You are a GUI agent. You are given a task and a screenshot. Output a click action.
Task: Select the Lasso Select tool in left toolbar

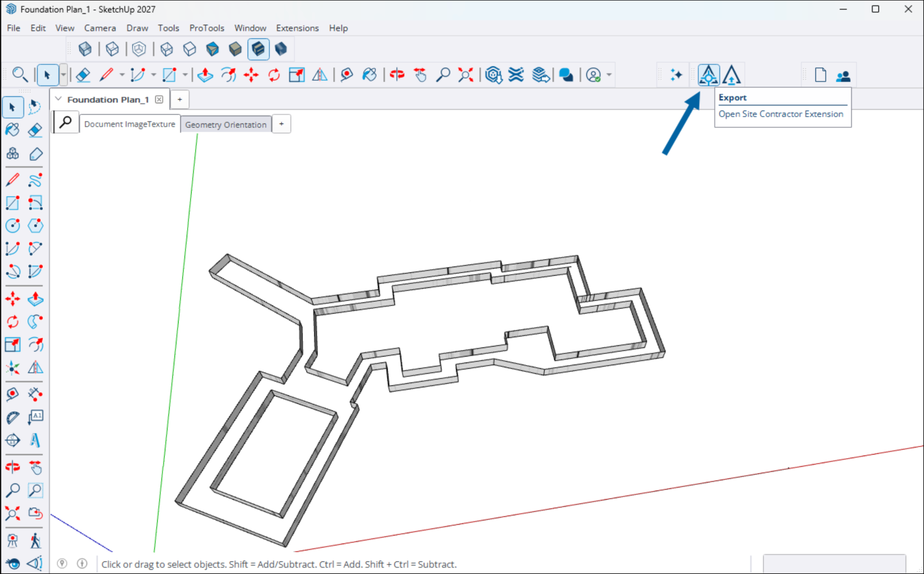[35, 107]
